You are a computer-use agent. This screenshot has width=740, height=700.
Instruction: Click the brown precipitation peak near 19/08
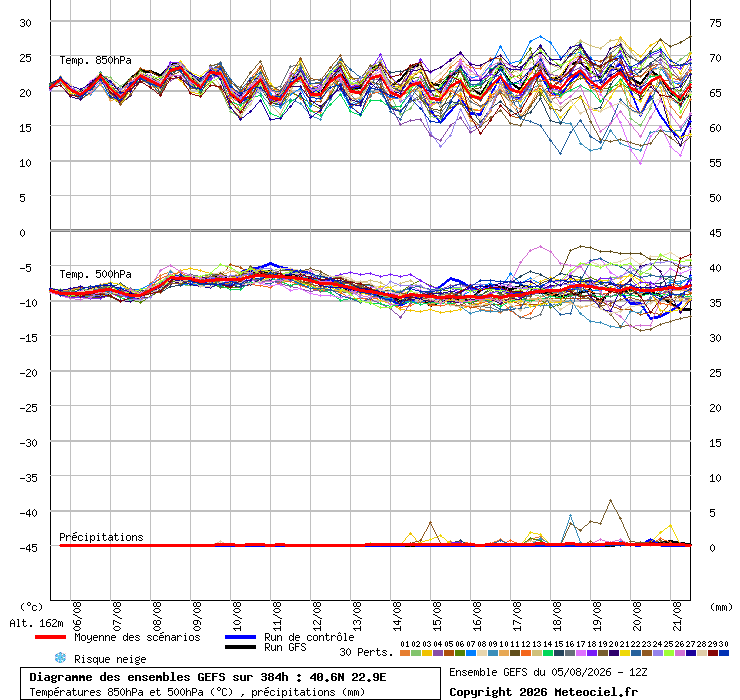pyautogui.click(x=611, y=500)
